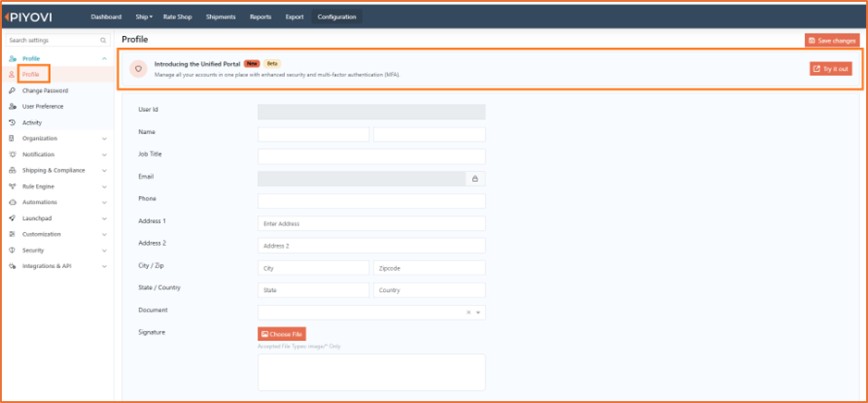Click the Beta badge in banner
868x403 pixels.
[272, 64]
